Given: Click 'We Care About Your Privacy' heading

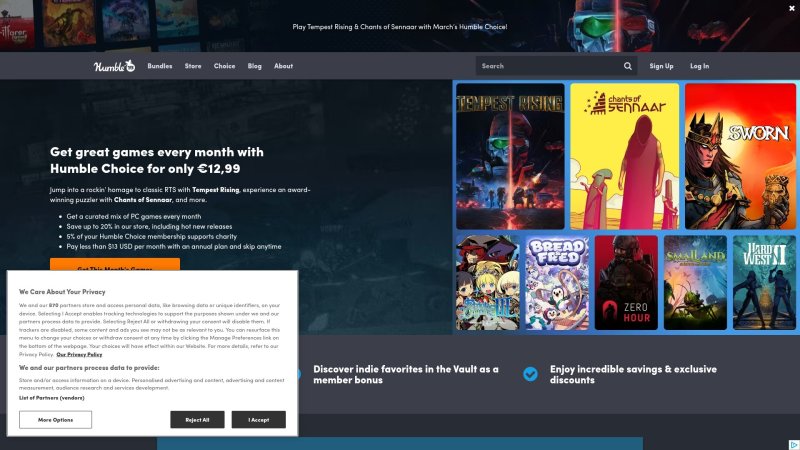Looking at the screenshot, I should (62, 292).
